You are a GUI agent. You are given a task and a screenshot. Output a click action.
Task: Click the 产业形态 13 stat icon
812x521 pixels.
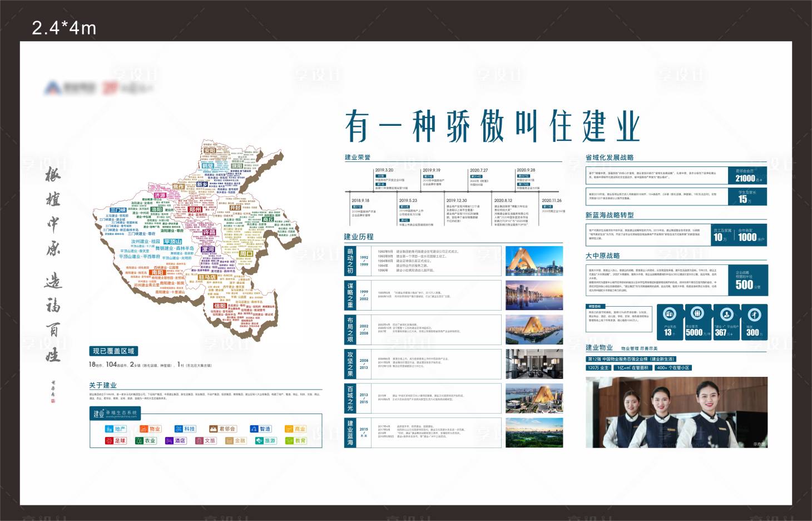[670, 313]
